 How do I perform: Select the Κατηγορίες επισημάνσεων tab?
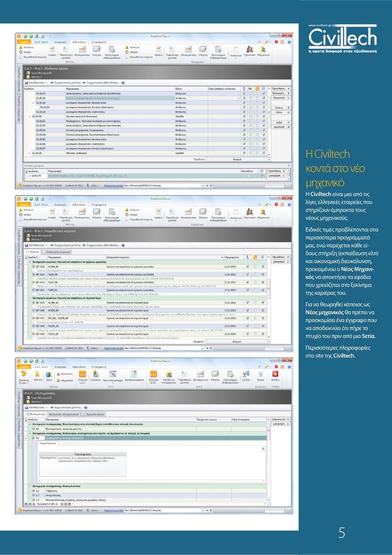point(64,414)
